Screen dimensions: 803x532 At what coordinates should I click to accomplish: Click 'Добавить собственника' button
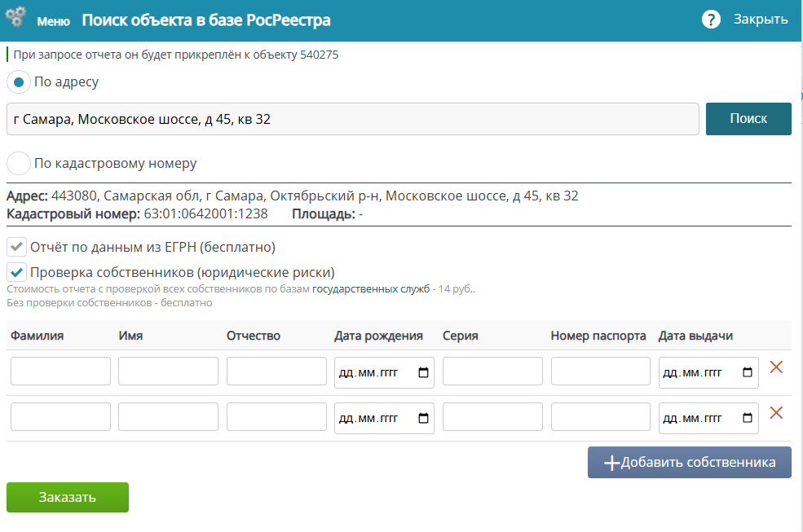(x=689, y=463)
